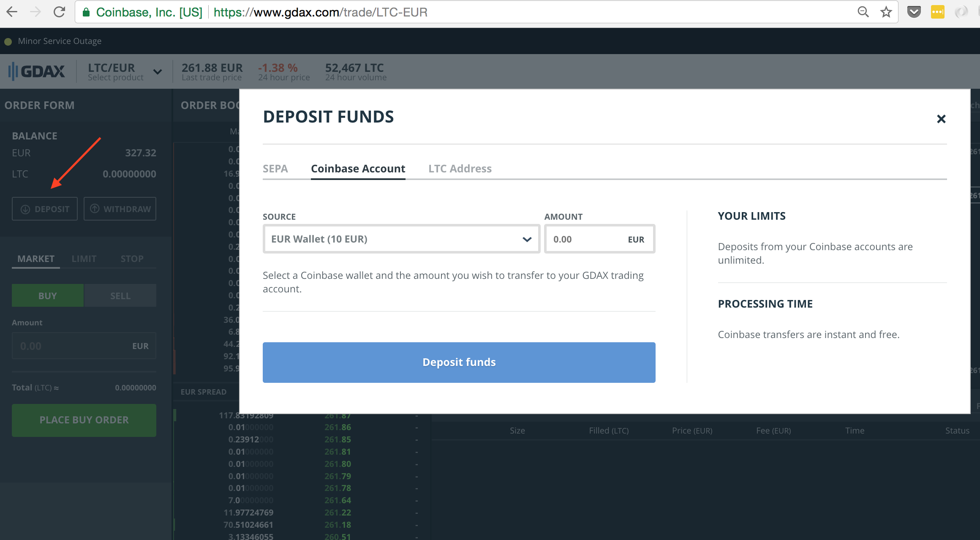The width and height of the screenshot is (980, 540).
Task: Click the browser back arrow
Action: (x=12, y=12)
